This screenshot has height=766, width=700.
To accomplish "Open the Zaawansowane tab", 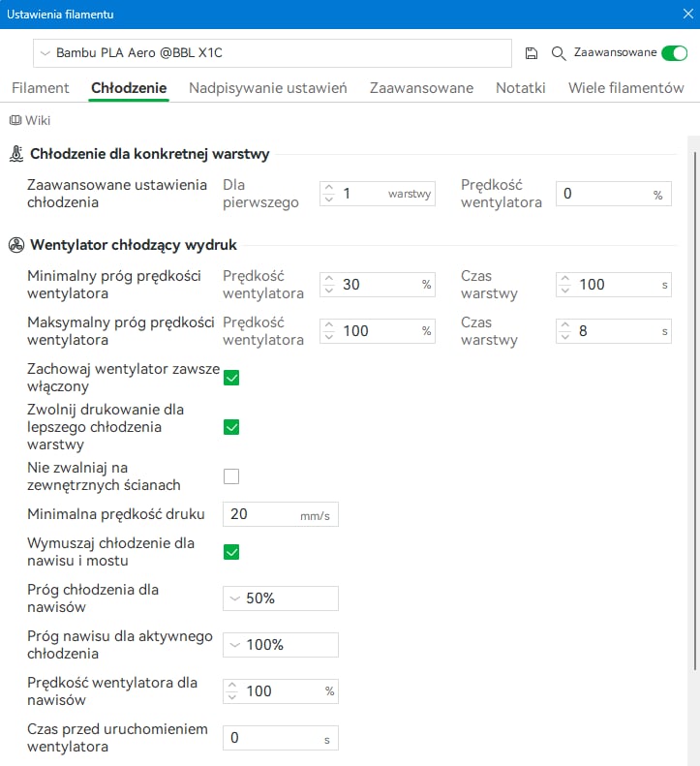I will (x=421, y=88).
